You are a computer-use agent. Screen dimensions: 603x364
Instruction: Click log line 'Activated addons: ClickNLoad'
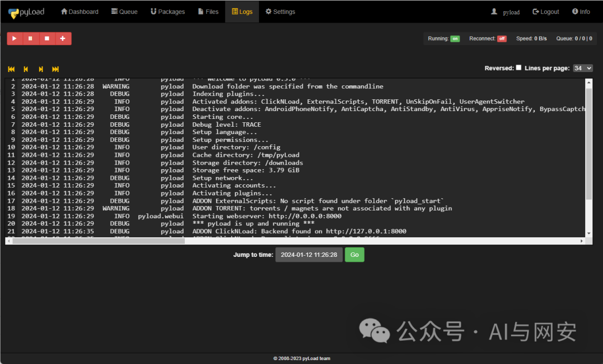point(358,102)
